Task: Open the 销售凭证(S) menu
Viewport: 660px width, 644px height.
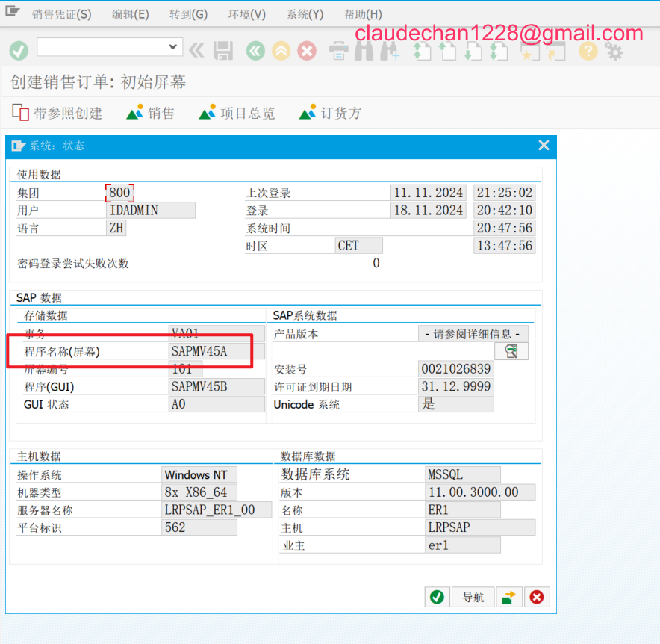Action: [x=61, y=14]
